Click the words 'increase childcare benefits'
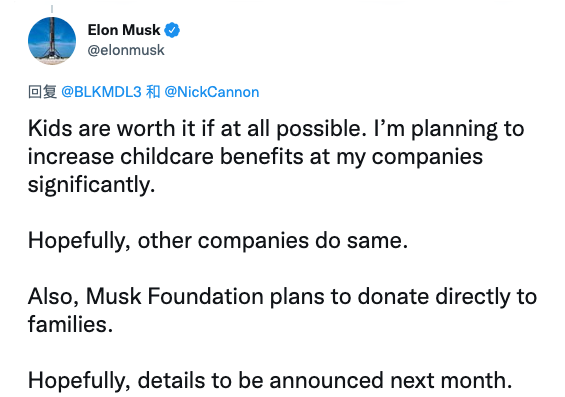Image resolution: width=565 pixels, height=397 pixels. [x=165, y=157]
